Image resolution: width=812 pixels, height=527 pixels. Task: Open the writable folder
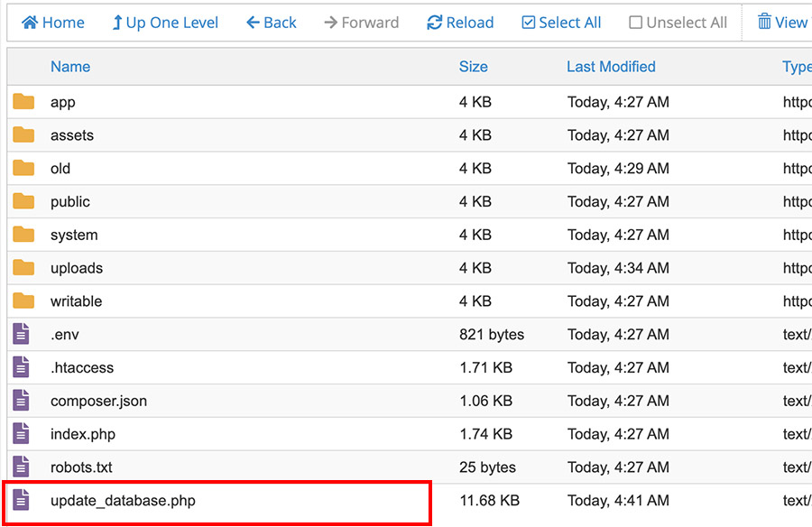(76, 301)
